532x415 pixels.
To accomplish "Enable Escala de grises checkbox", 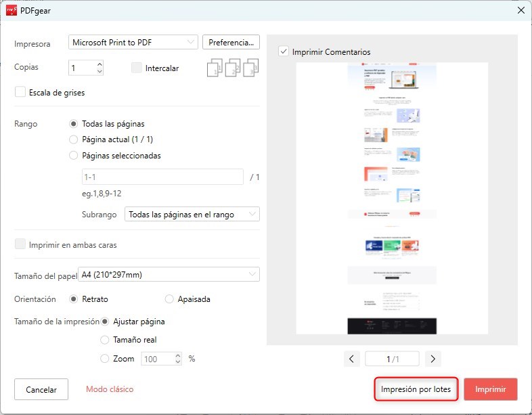I will pyautogui.click(x=20, y=92).
